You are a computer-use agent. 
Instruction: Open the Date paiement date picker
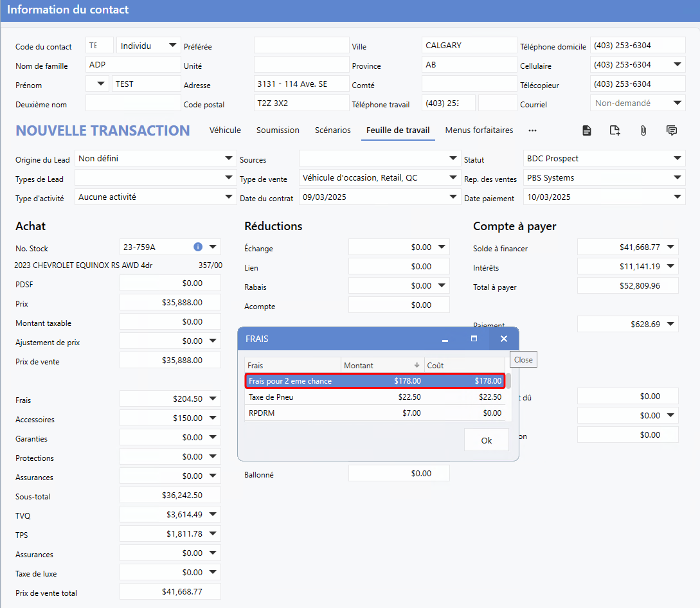click(x=678, y=197)
